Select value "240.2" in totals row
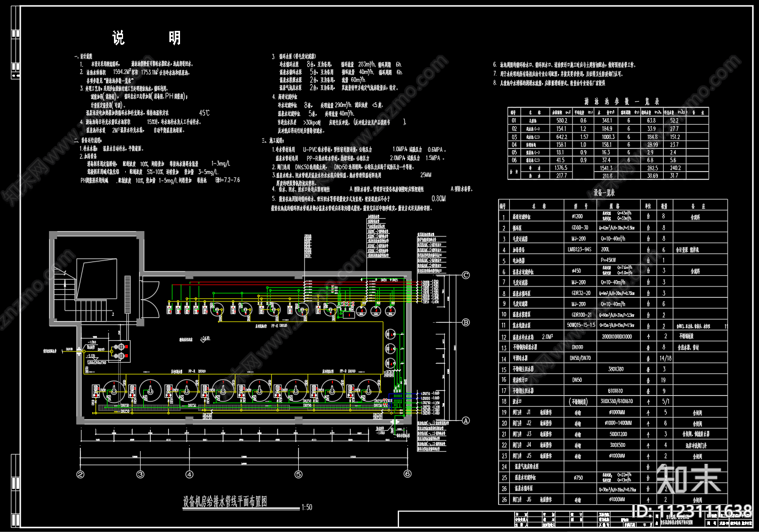This screenshot has width=759, height=532. (x=675, y=168)
